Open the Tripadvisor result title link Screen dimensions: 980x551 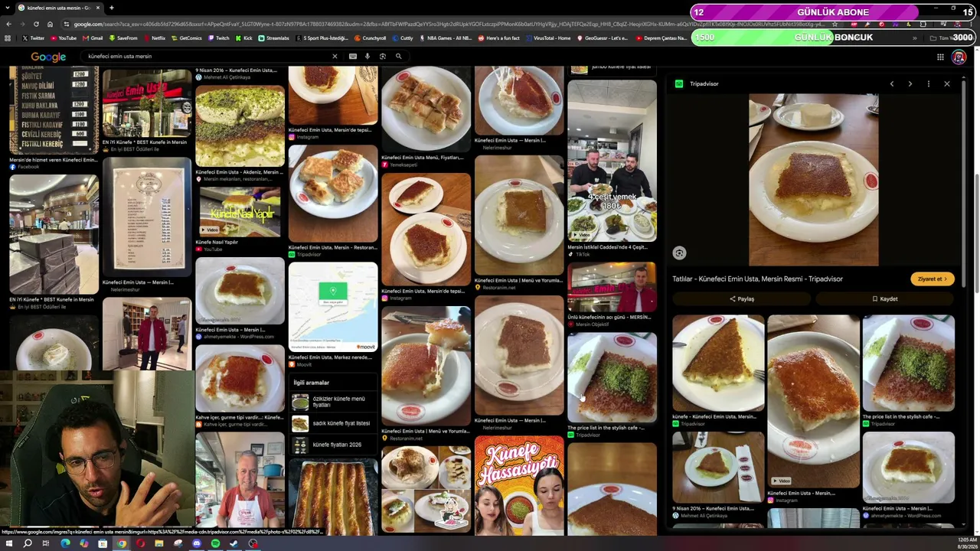[x=757, y=279]
